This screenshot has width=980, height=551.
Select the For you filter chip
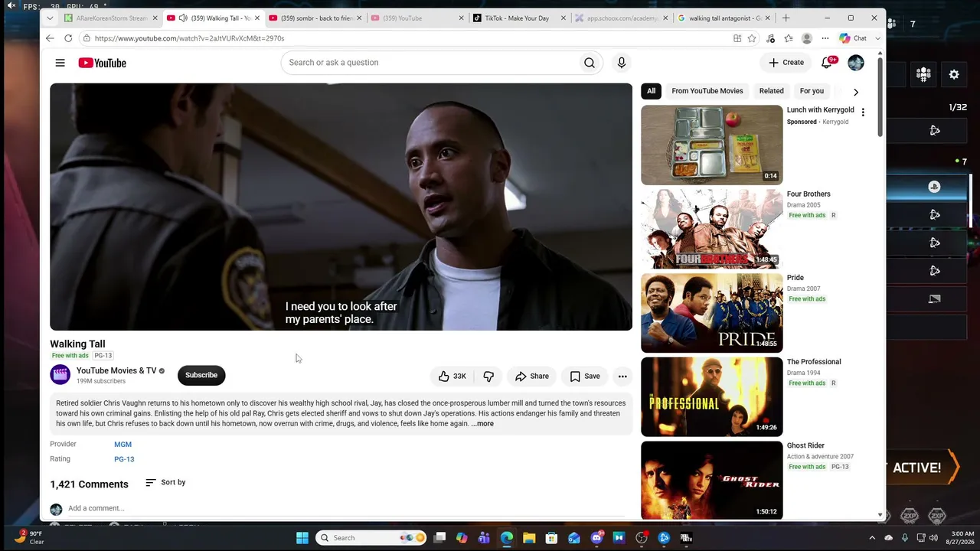coord(812,91)
